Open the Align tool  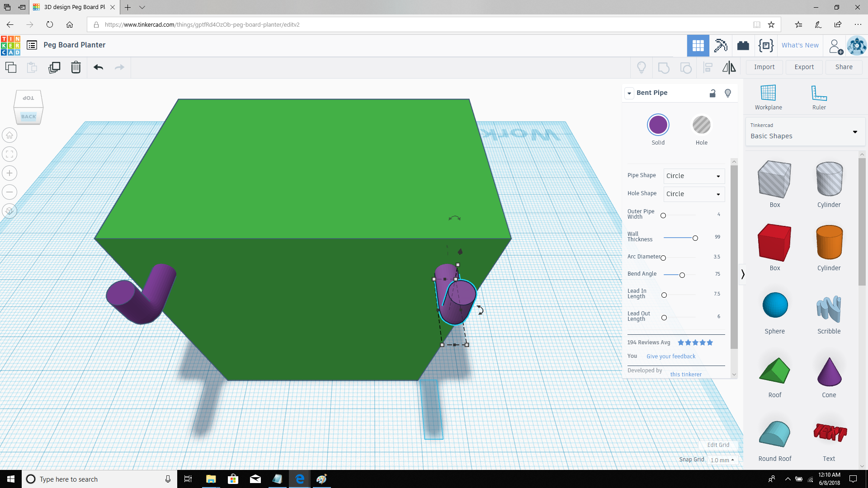tap(708, 67)
